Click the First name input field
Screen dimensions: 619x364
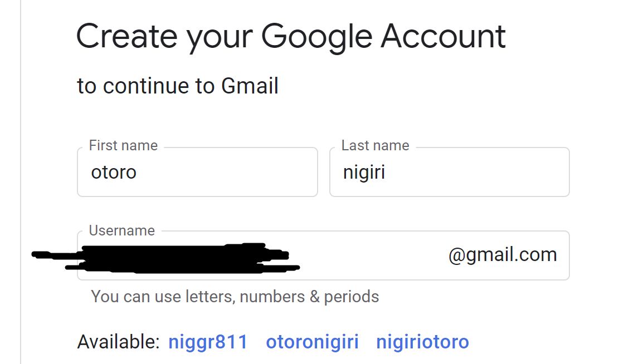coord(198,172)
